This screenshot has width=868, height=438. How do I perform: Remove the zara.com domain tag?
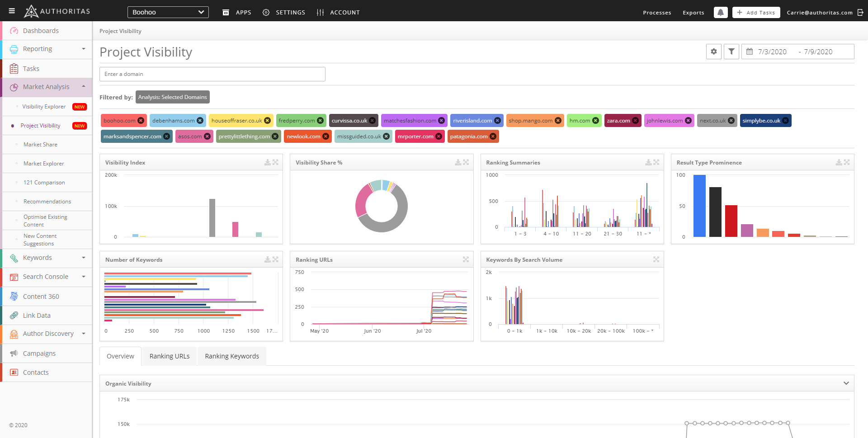pos(636,121)
